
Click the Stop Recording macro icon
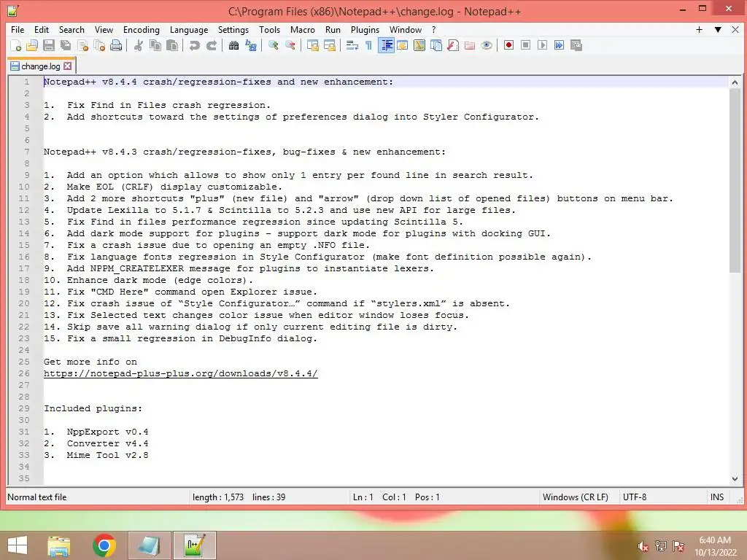point(525,45)
